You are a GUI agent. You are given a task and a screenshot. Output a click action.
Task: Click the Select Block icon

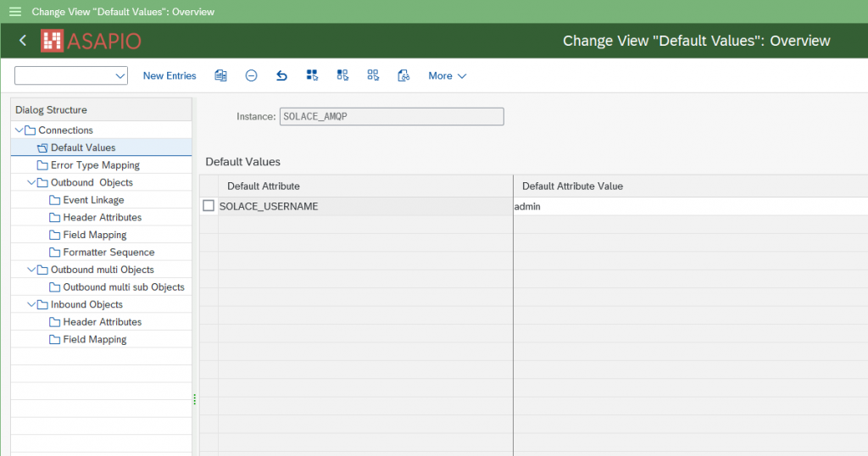tap(342, 75)
